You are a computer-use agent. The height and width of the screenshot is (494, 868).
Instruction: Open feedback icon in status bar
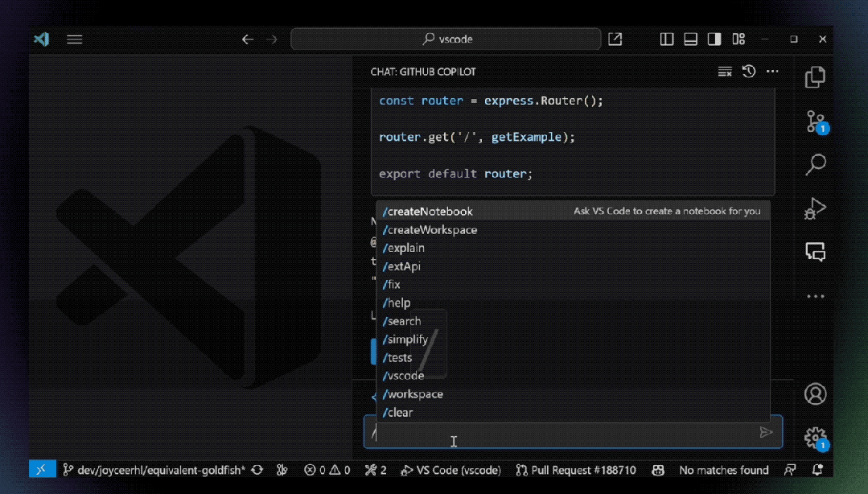point(790,470)
